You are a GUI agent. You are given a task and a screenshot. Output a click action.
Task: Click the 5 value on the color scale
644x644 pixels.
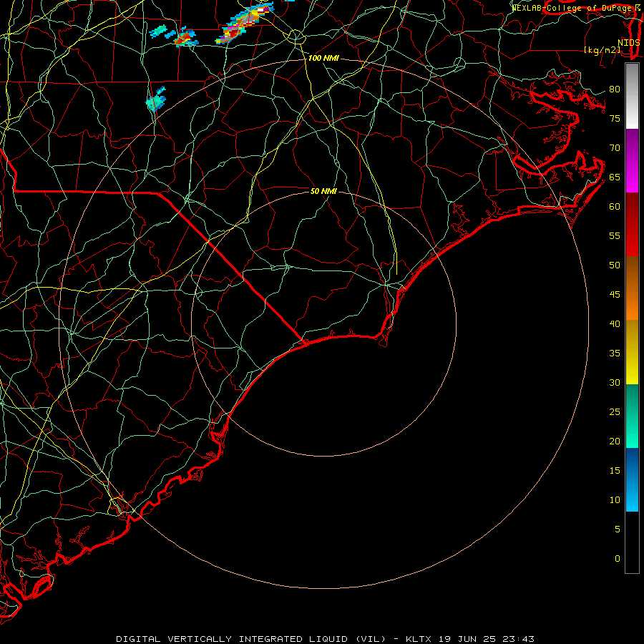coord(618,530)
